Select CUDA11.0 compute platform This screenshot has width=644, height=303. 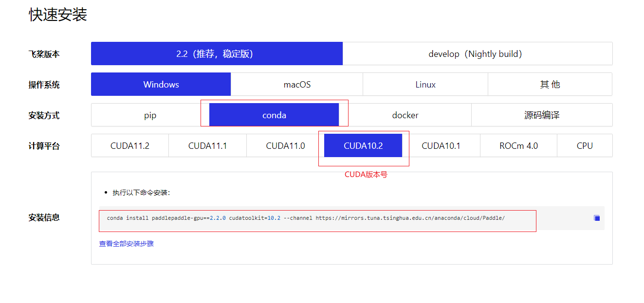286,145
